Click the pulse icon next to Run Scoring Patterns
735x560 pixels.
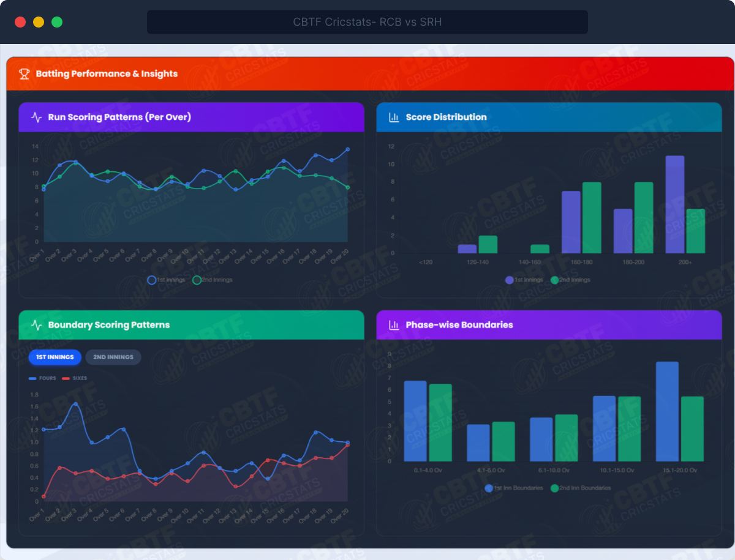coord(37,117)
